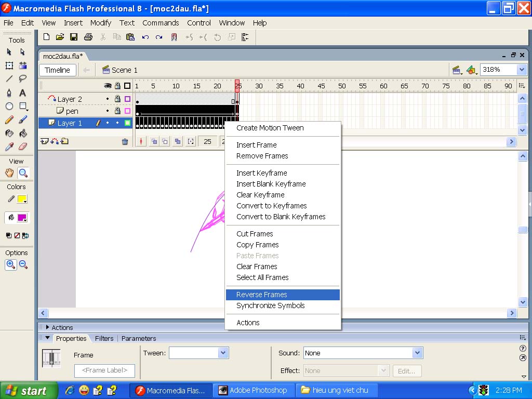The height and width of the screenshot is (399, 532).
Task: Select the Paint Bucket tool
Action: tap(23, 134)
